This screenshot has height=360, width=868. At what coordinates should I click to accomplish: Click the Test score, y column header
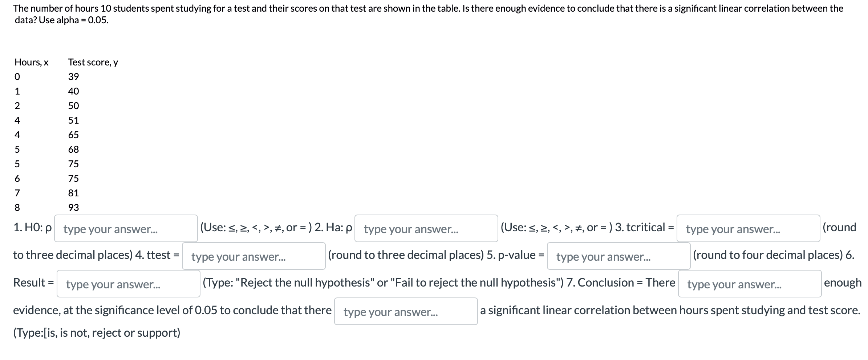click(93, 62)
